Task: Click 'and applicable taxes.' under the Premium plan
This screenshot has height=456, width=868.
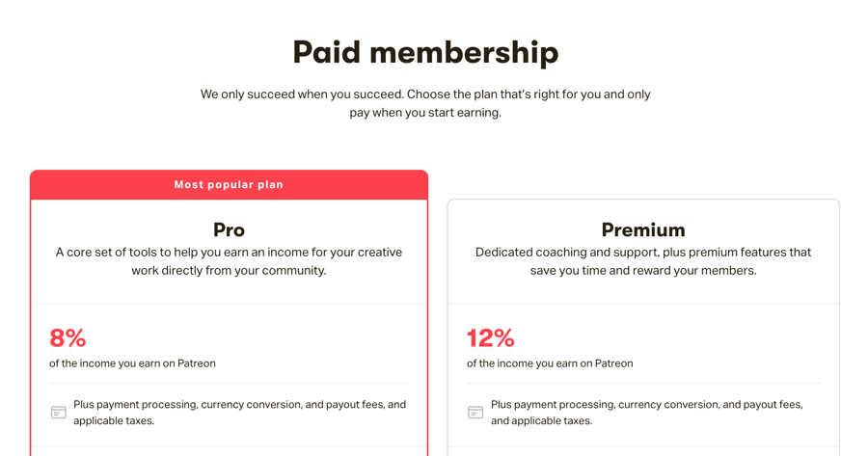Action: pyautogui.click(x=541, y=420)
